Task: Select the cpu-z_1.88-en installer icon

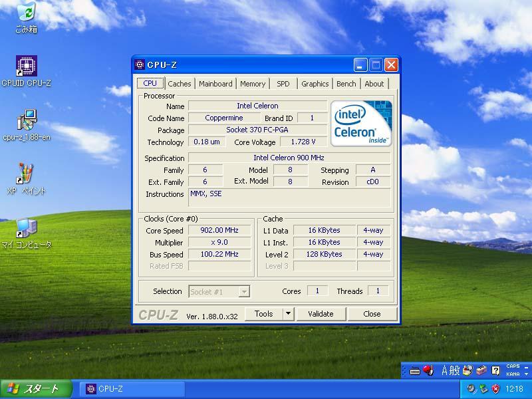Action: (27, 124)
